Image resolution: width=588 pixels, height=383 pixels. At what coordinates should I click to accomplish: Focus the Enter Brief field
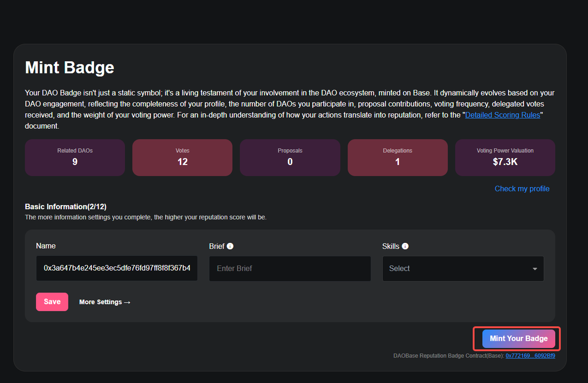[290, 268]
